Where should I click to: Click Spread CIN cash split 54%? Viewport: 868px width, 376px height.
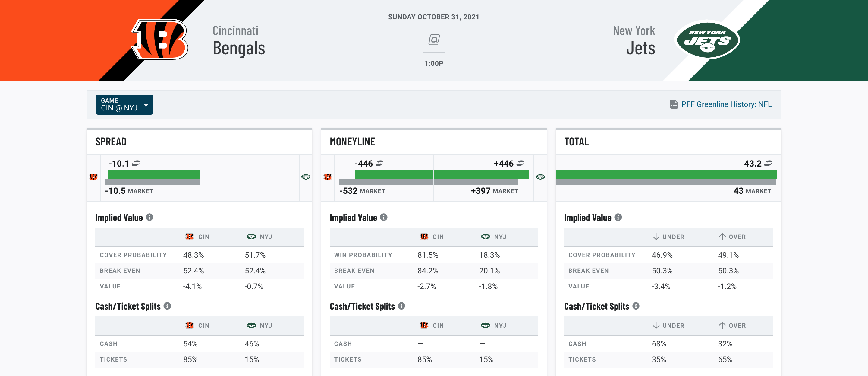coord(190,344)
